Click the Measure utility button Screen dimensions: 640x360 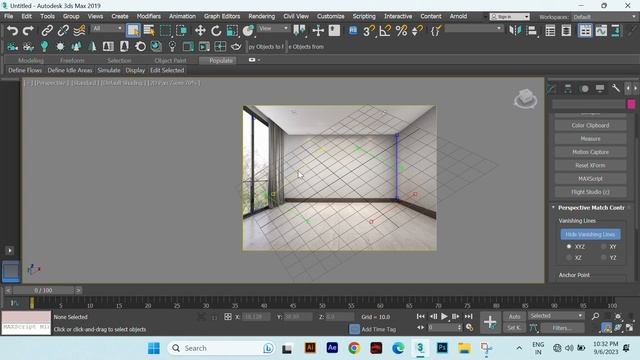coord(590,139)
